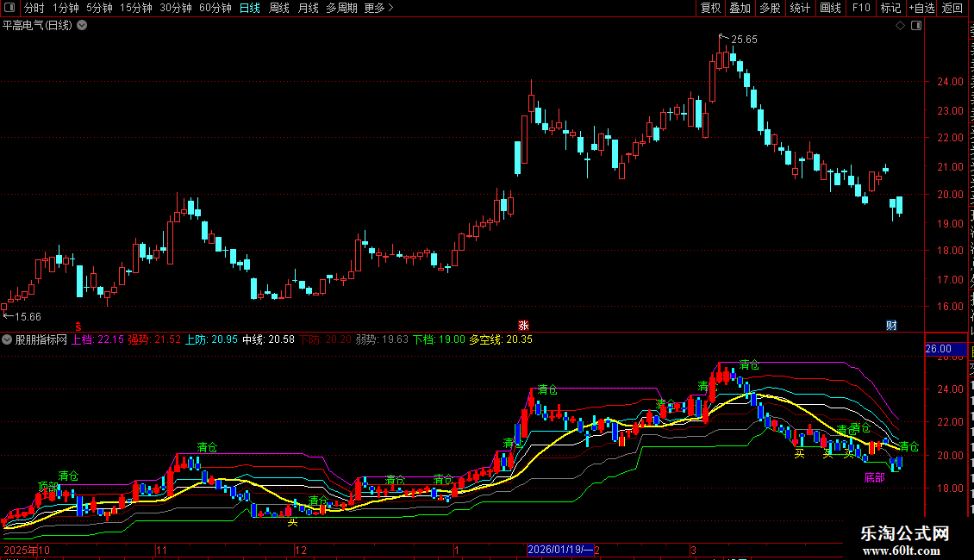The image size is (974, 560).
Task: Toggle the left sidebar panel icon
Action: 9,8
